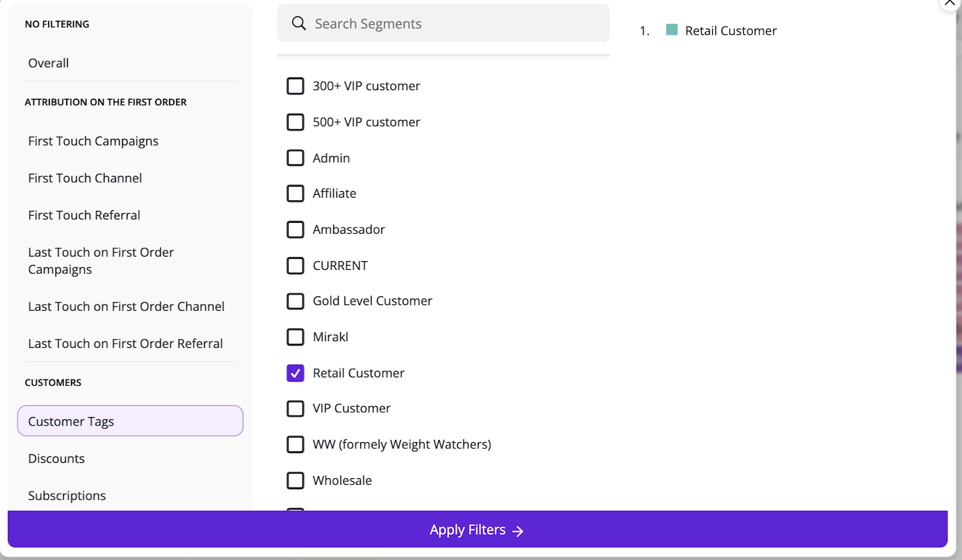
Task: Enable the Affiliate segment checkbox
Action: click(295, 193)
